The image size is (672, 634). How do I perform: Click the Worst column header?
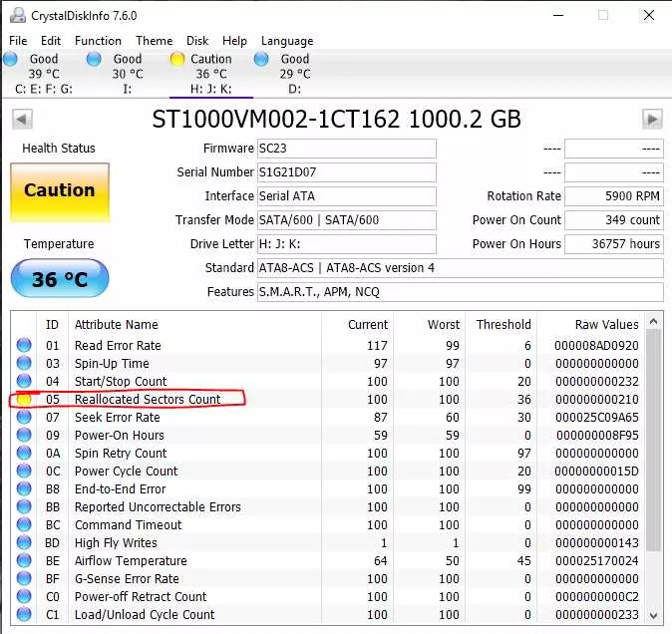443,325
